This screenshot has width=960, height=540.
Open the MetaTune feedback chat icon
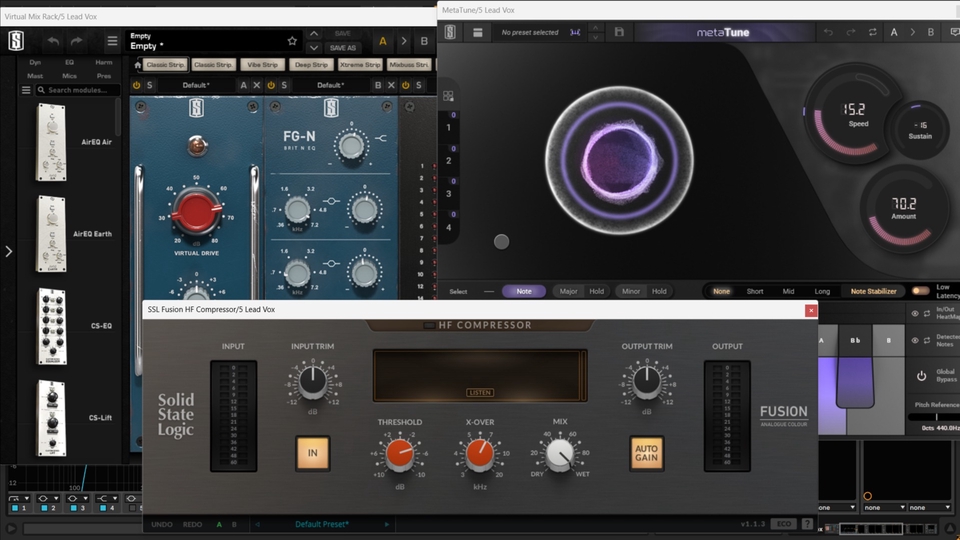tap(954, 32)
